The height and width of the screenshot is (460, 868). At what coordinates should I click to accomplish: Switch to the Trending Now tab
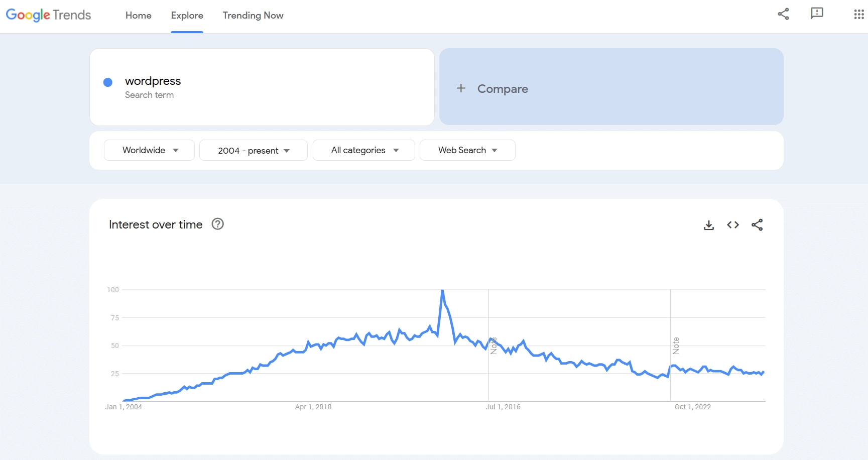[253, 16]
